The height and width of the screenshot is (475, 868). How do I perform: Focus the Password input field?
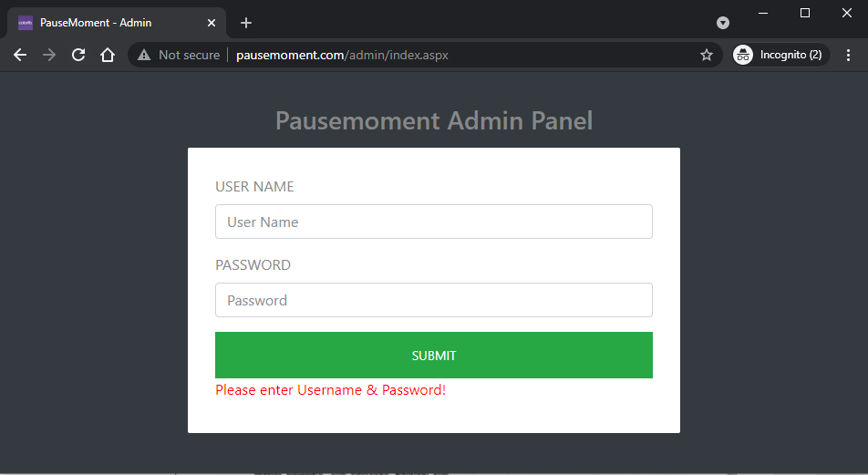point(434,300)
